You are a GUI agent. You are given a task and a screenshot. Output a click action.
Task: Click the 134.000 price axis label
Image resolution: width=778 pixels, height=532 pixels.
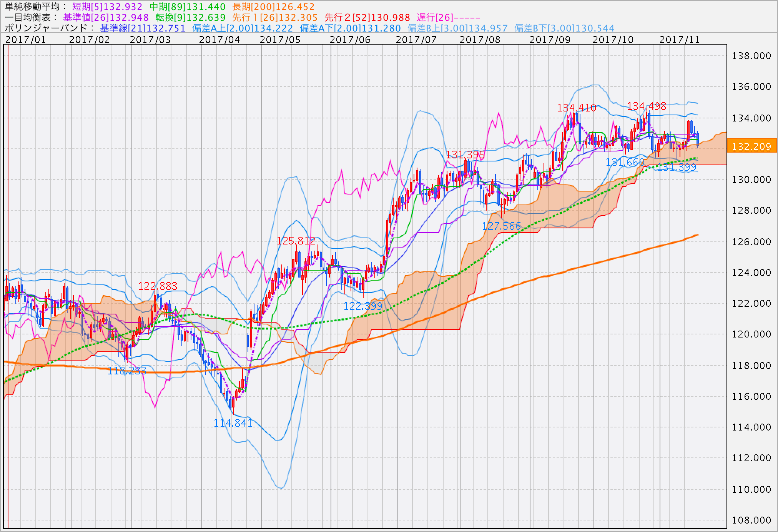click(751, 118)
